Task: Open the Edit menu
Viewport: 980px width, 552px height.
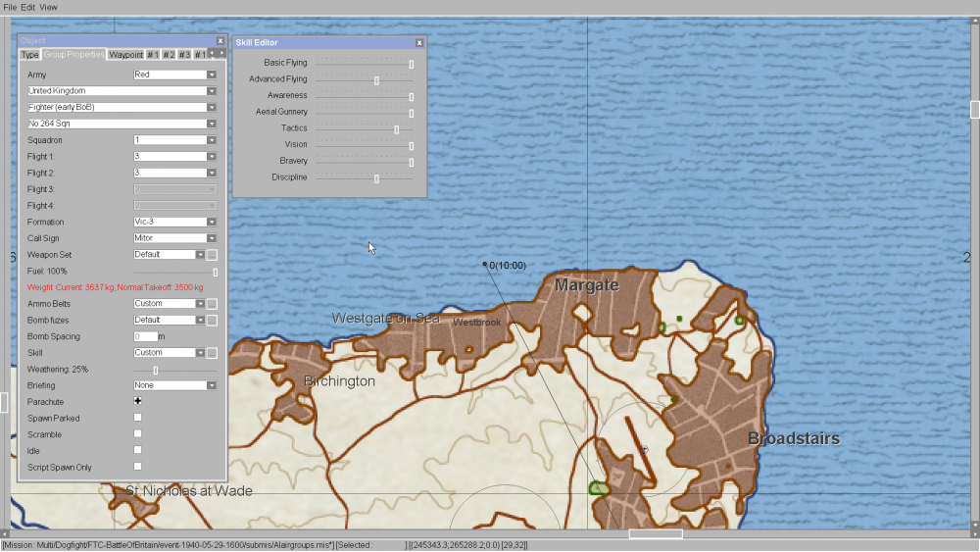Action: (x=27, y=7)
